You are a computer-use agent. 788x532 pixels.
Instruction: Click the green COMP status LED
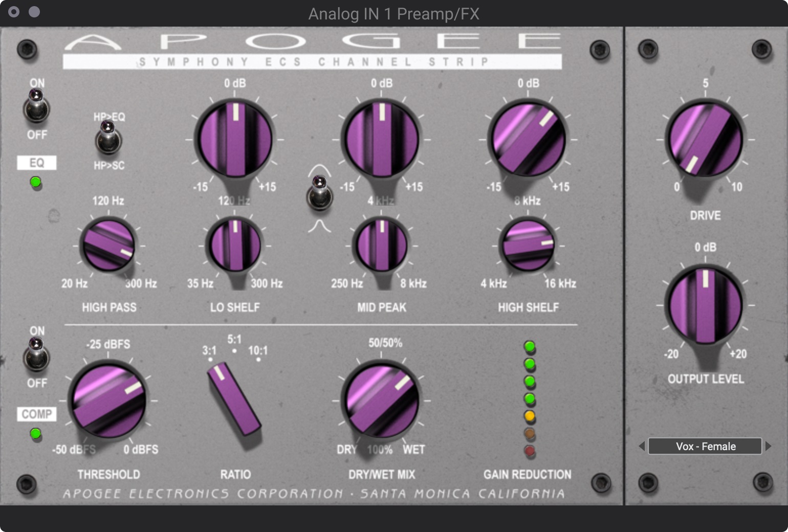tap(36, 434)
